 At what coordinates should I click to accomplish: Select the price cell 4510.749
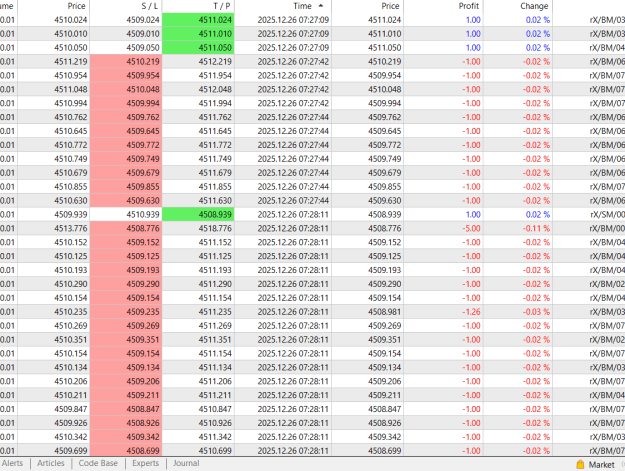[54, 159]
